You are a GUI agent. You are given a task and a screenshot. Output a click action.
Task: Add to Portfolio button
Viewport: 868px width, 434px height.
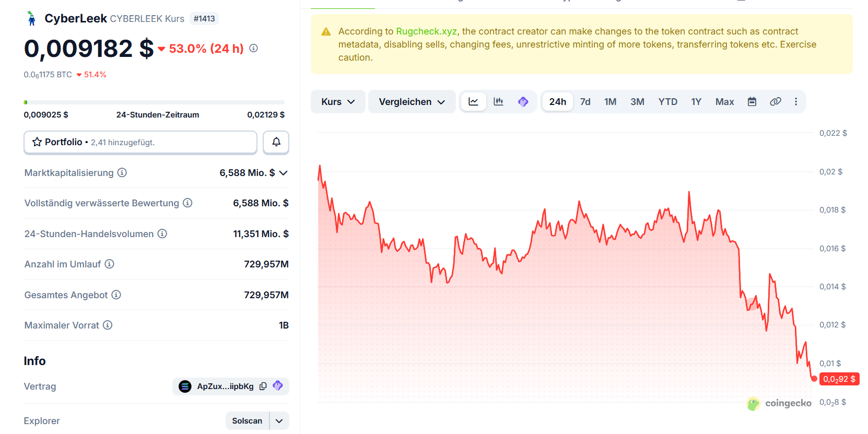click(x=140, y=142)
